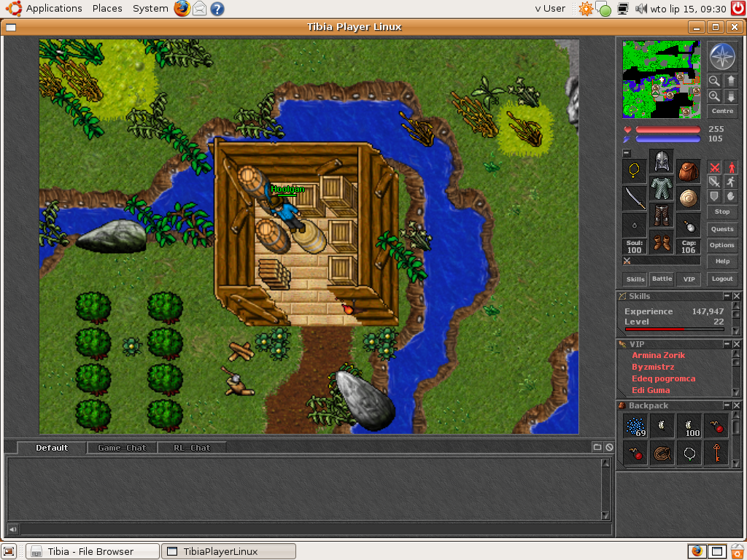747x560 pixels.
Task: Click the Backpack panel scrollbar thumb
Action: [736, 427]
